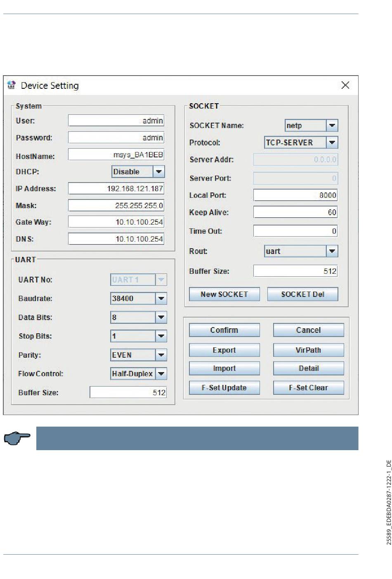The height and width of the screenshot is (579, 392).
Task: Click the Device Setting window app icon
Action: 11,85
